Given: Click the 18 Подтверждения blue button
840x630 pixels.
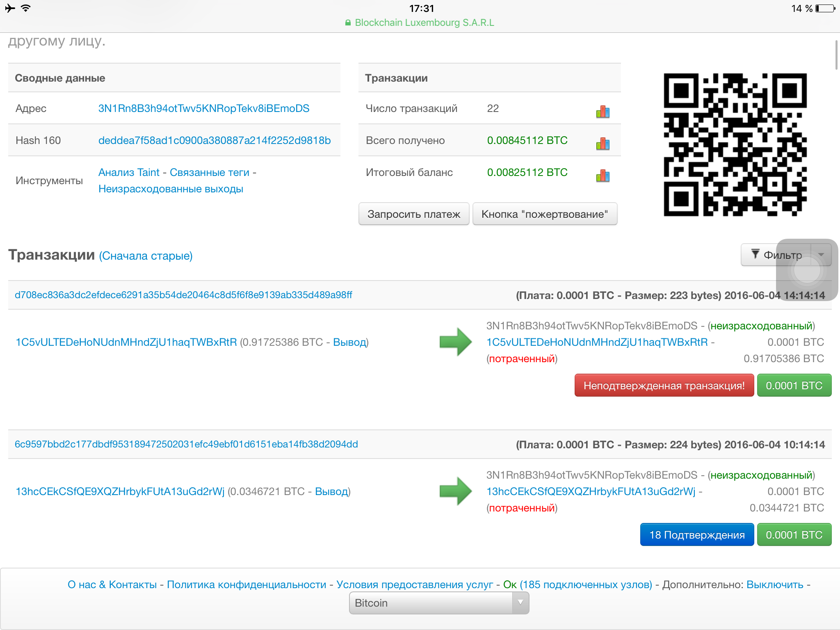Looking at the screenshot, I should [696, 535].
